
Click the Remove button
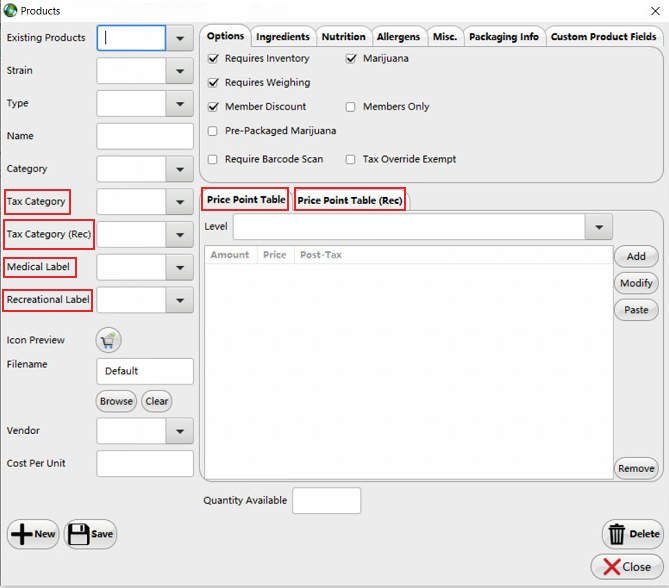(x=636, y=469)
